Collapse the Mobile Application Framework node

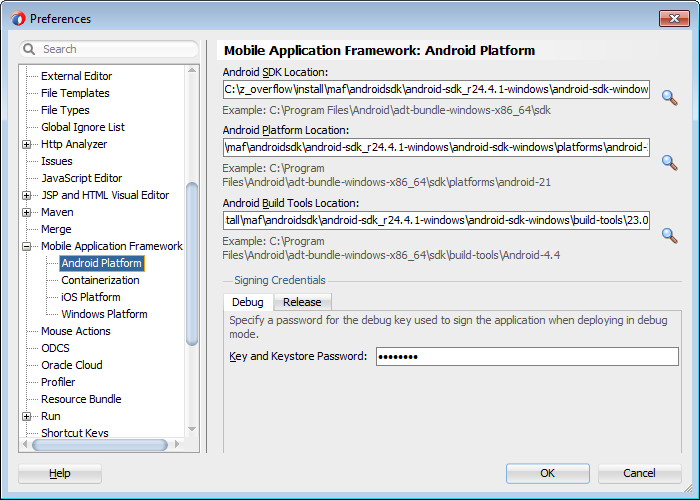[27, 246]
